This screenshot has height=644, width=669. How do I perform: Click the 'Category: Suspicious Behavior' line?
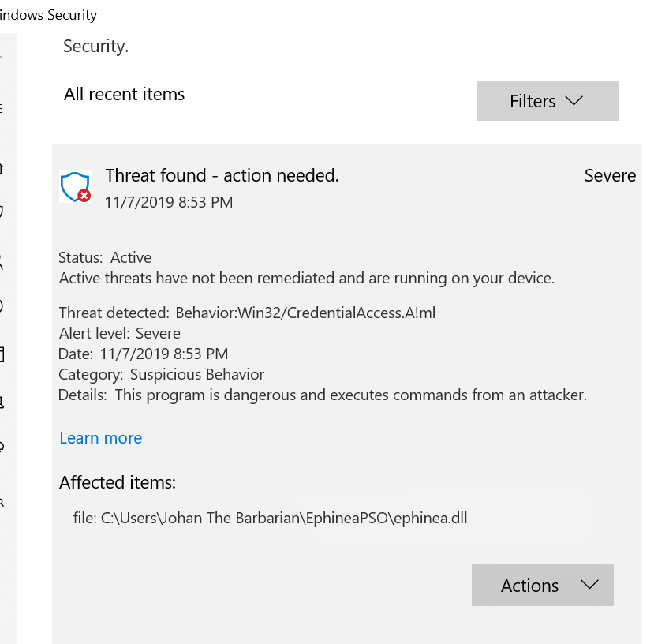(x=161, y=374)
